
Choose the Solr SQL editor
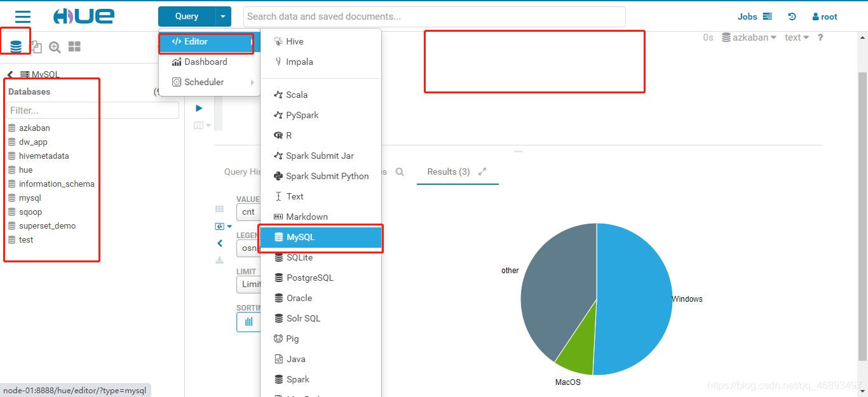[x=321, y=318]
